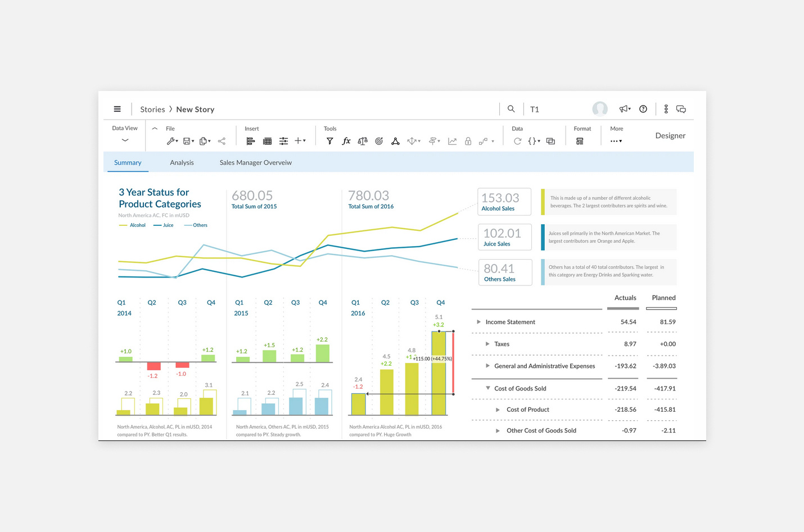This screenshot has width=804, height=532.
Task: Insert a table from the Insert section
Action: click(x=267, y=141)
